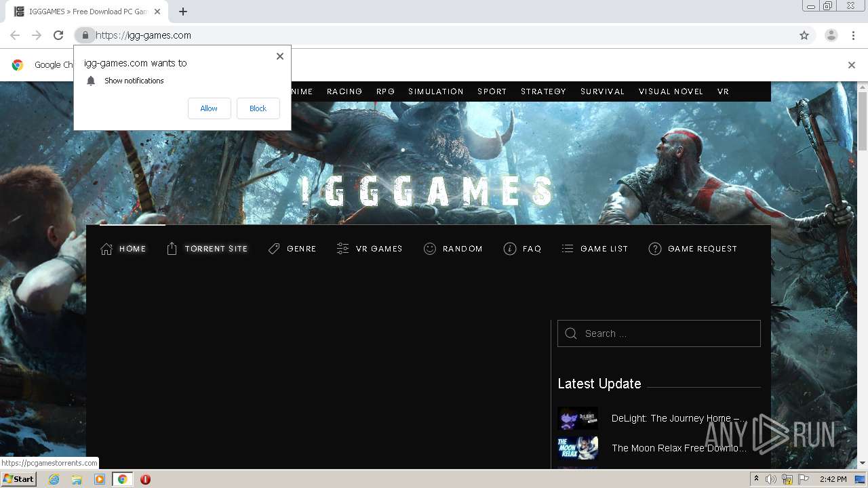868x488 pixels.
Task: Bookmark this page with the star icon
Action: pos(804,35)
